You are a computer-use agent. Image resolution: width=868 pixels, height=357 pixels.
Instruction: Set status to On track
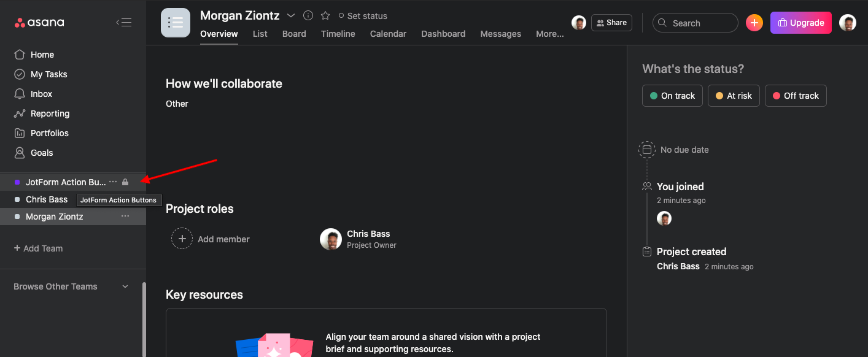[672, 96]
